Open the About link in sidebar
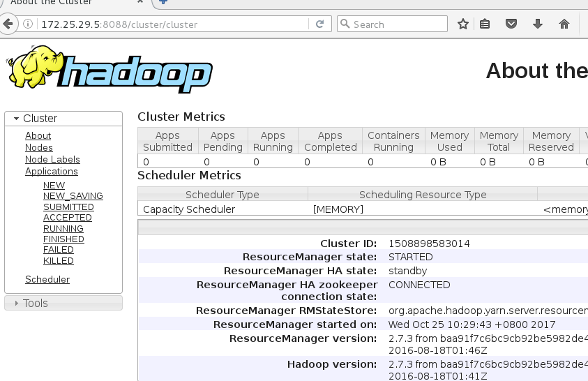Screen dimensions: 588x381 38,136
